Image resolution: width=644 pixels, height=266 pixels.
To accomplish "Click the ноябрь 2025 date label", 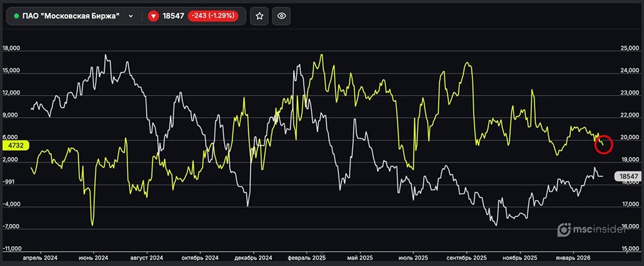I will (x=520, y=258).
